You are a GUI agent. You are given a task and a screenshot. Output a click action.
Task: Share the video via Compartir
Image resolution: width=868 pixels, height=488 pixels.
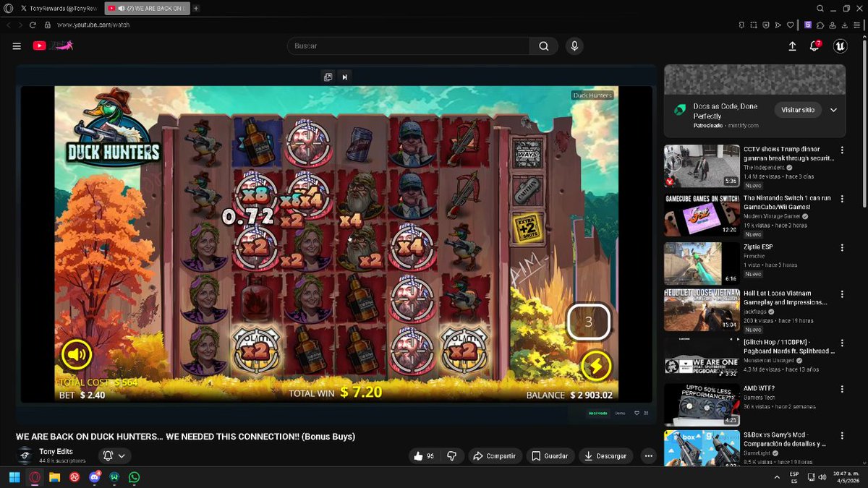coord(495,456)
